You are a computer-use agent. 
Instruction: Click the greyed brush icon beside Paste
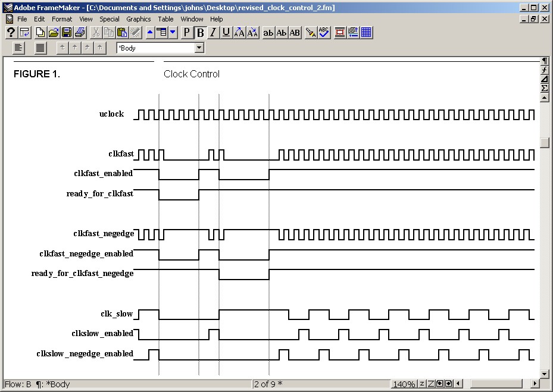136,33
